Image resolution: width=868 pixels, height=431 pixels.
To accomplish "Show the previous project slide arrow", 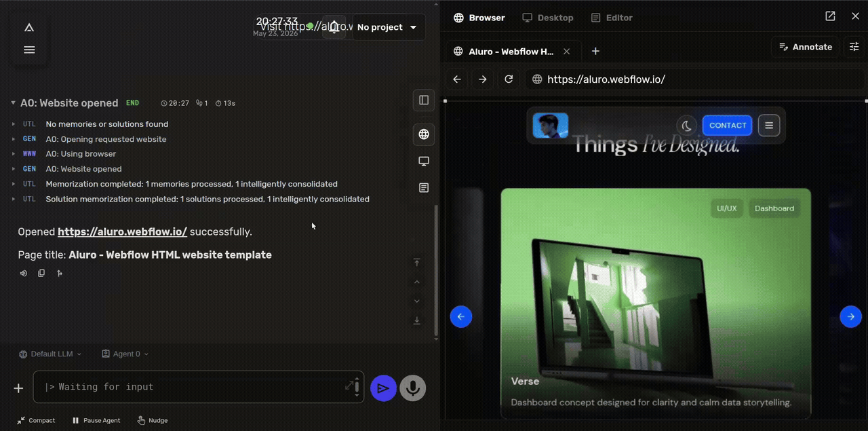I will [461, 316].
